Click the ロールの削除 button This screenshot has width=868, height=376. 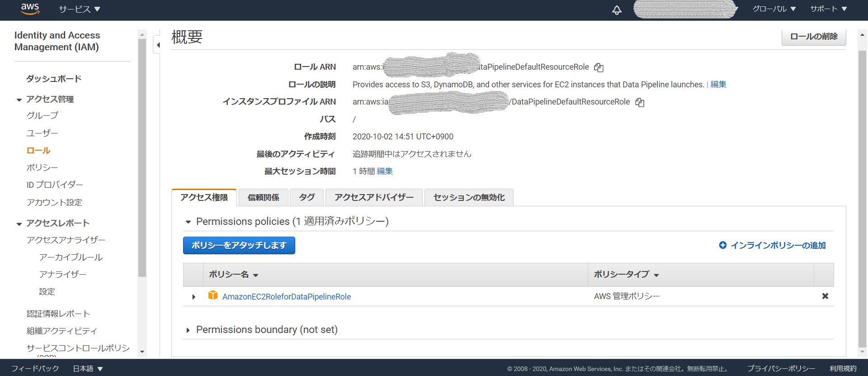coord(814,37)
